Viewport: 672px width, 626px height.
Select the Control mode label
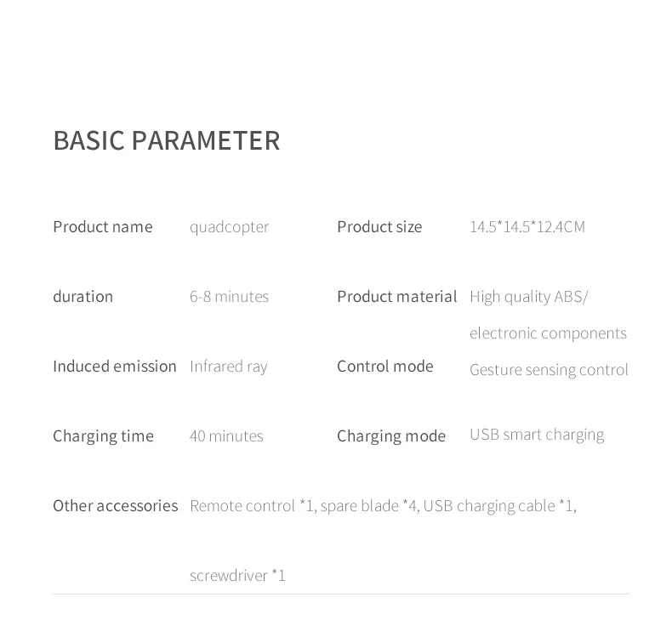tap(385, 367)
